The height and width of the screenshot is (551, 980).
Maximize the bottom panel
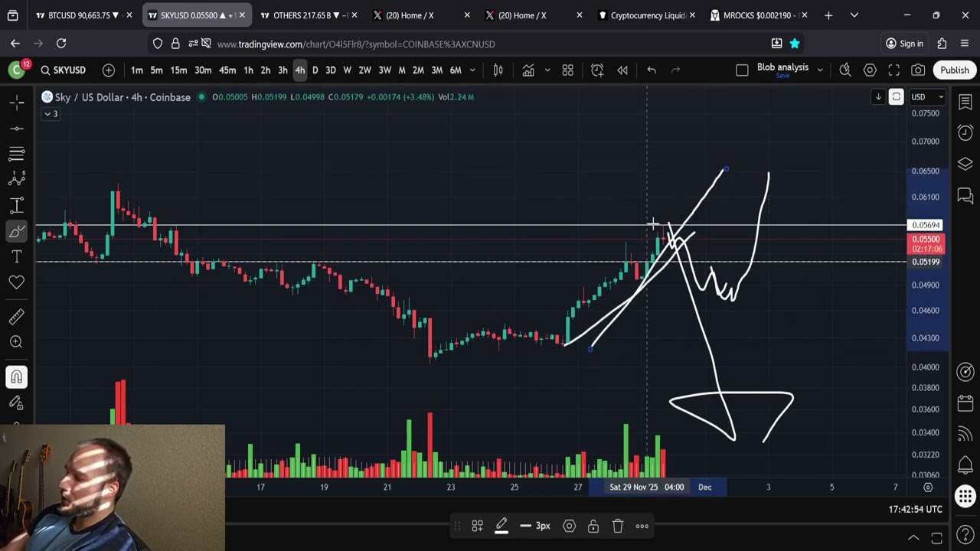point(936,537)
